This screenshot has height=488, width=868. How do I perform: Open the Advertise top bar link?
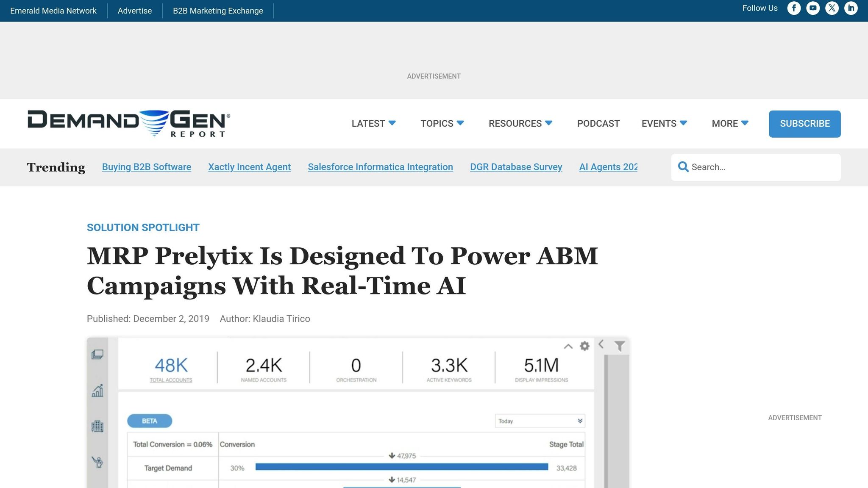pos(135,11)
